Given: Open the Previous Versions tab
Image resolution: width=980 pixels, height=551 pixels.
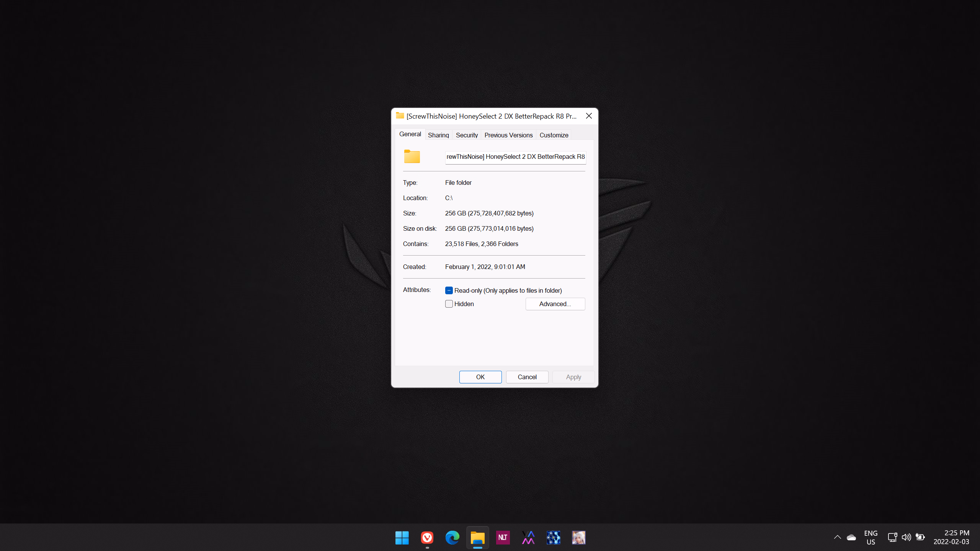Looking at the screenshot, I should pos(508,135).
